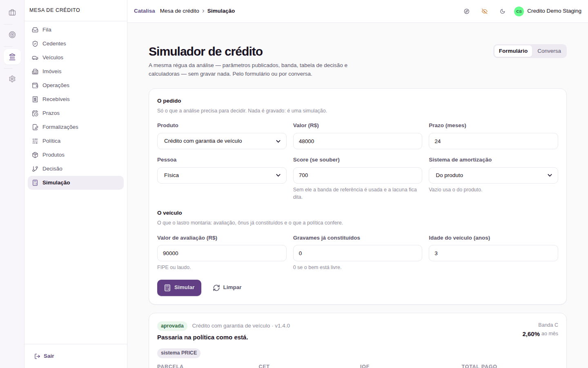
Task: Click the Banda C label
Action: coord(548,325)
